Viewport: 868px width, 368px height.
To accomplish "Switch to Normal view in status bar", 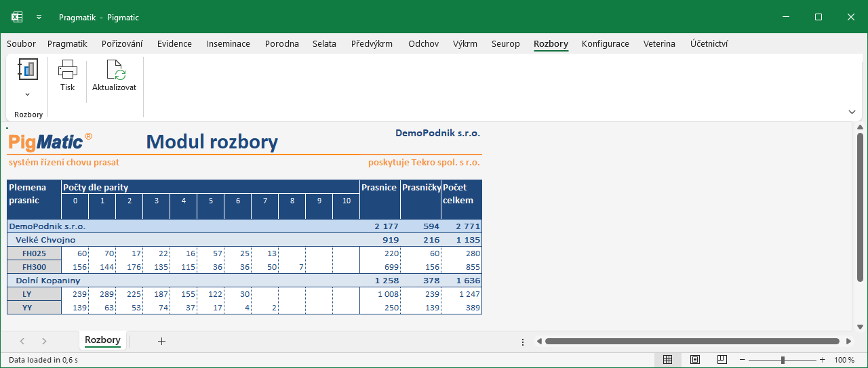I will coord(667,360).
